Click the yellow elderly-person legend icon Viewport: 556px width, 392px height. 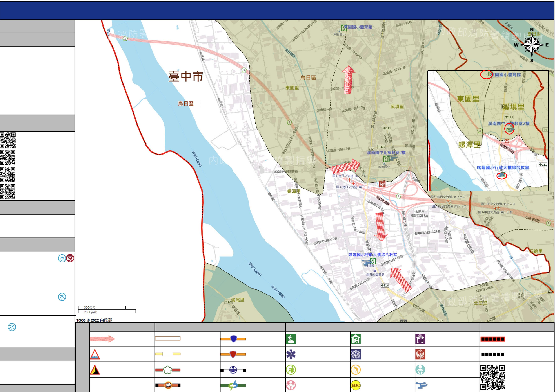[x=356, y=370]
